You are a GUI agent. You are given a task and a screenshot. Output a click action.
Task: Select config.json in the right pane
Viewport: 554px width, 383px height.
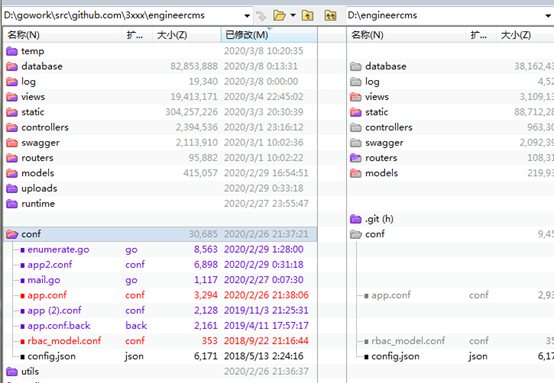point(395,356)
